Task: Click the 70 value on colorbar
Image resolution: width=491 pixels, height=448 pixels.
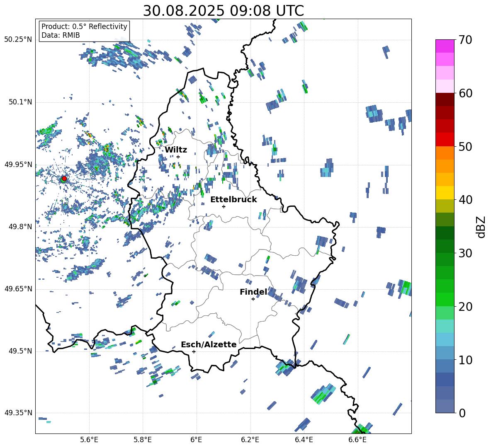Action: [x=465, y=40]
